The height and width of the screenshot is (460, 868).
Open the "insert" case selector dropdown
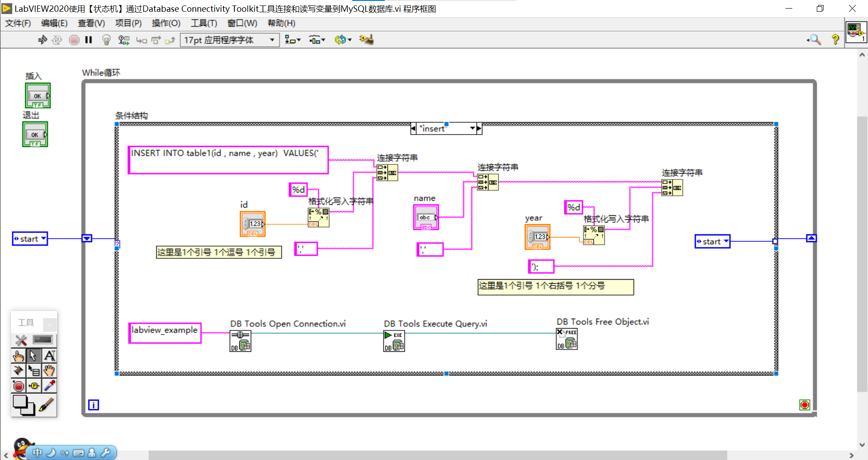(x=473, y=128)
